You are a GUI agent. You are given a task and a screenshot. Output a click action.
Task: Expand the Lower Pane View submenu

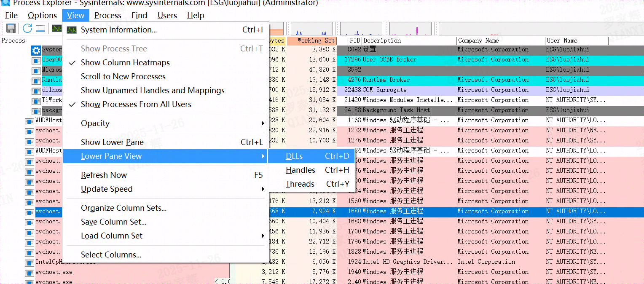(x=166, y=156)
